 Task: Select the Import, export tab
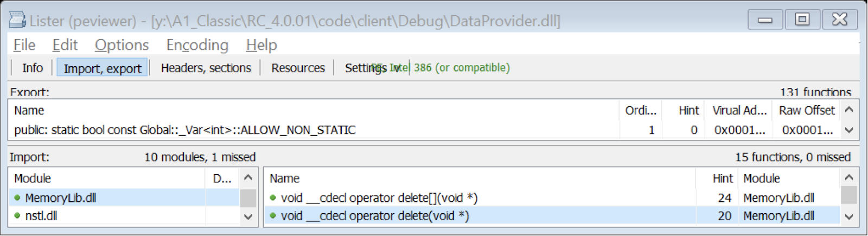pyautogui.click(x=102, y=68)
